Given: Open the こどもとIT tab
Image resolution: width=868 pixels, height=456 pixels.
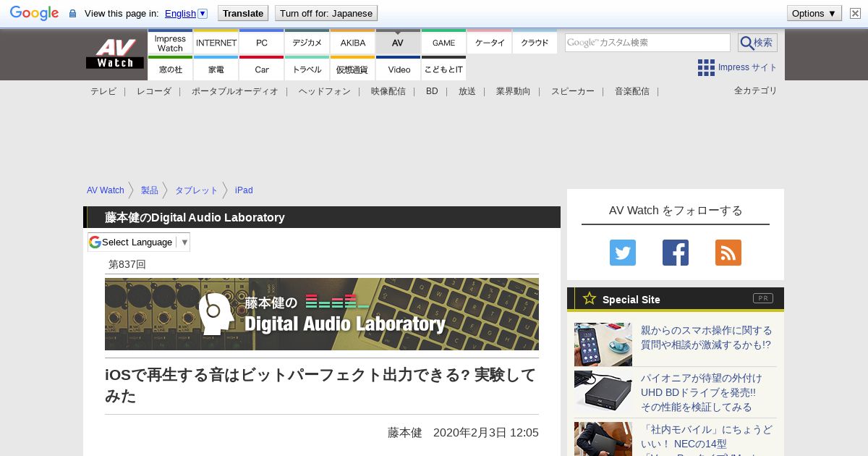Looking at the screenshot, I should click(444, 69).
